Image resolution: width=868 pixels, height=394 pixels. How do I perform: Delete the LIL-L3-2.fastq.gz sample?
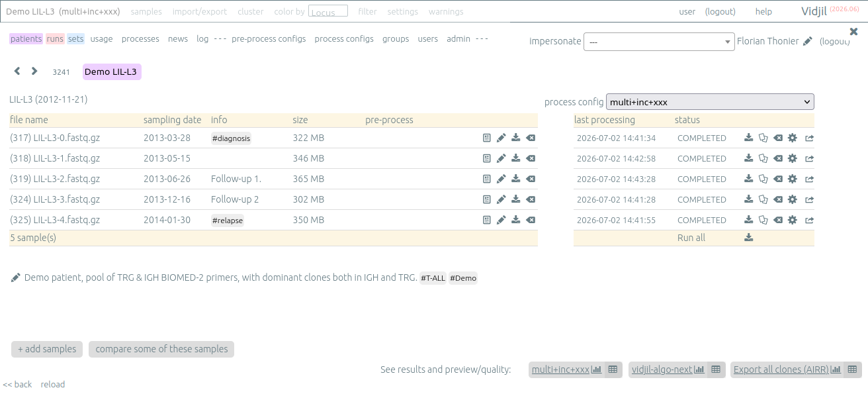click(531, 179)
